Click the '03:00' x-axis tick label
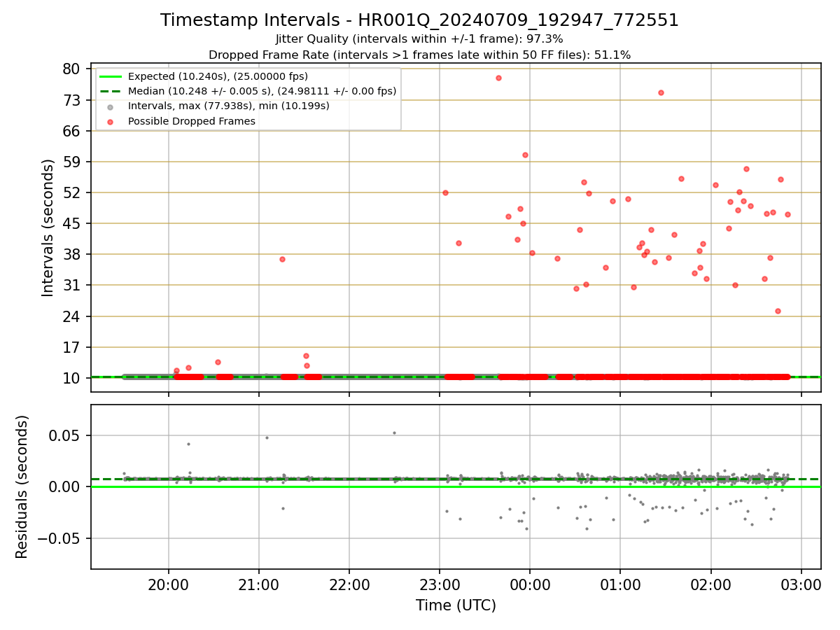 tap(801, 585)
